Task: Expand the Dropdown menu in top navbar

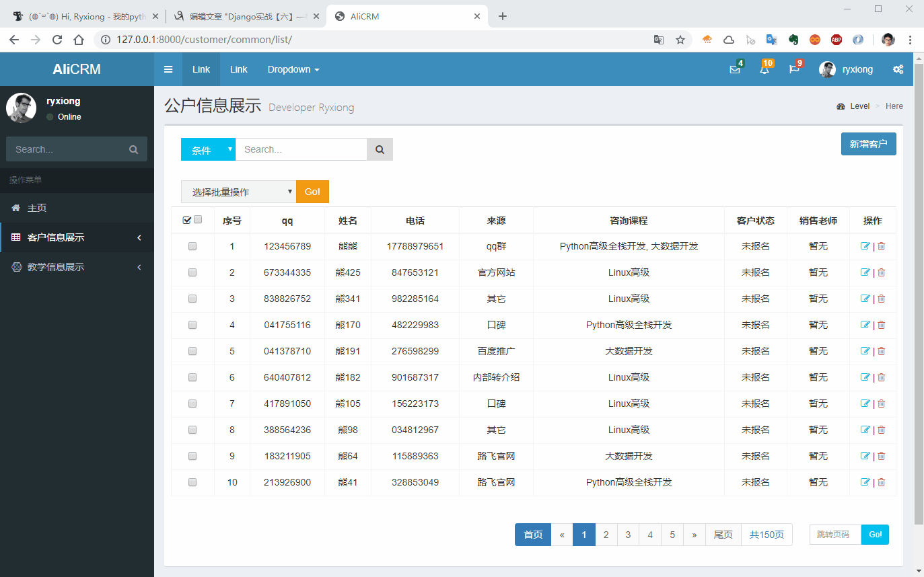Action: [293, 69]
